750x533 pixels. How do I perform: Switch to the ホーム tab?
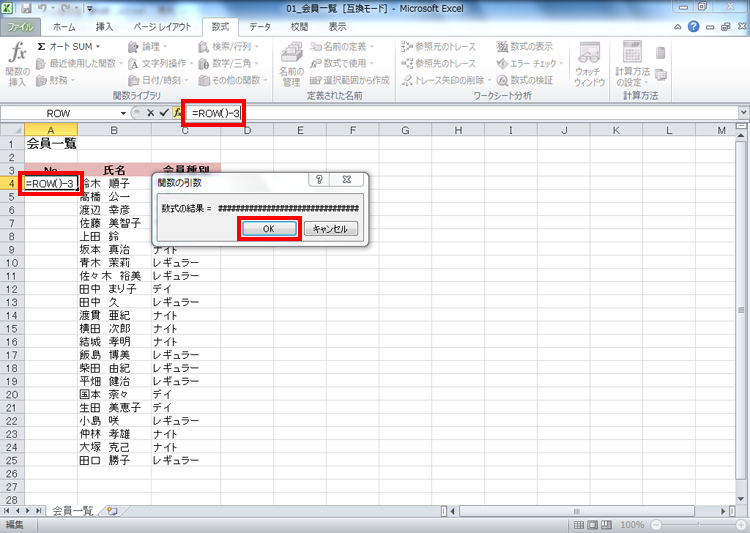pos(64,27)
